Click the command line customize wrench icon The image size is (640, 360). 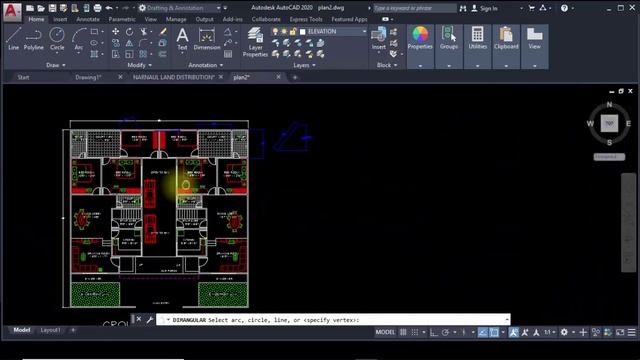[149, 319]
